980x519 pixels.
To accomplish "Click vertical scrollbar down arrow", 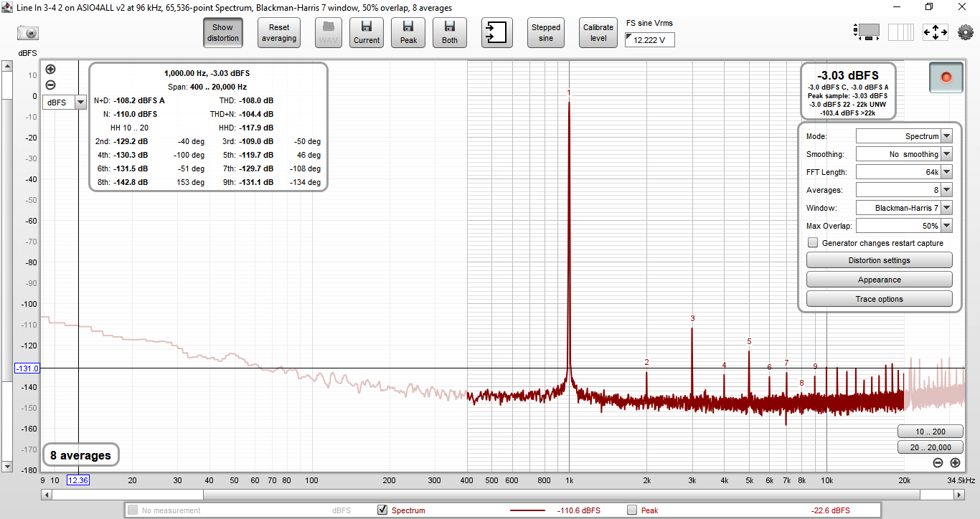I will [x=7, y=467].
